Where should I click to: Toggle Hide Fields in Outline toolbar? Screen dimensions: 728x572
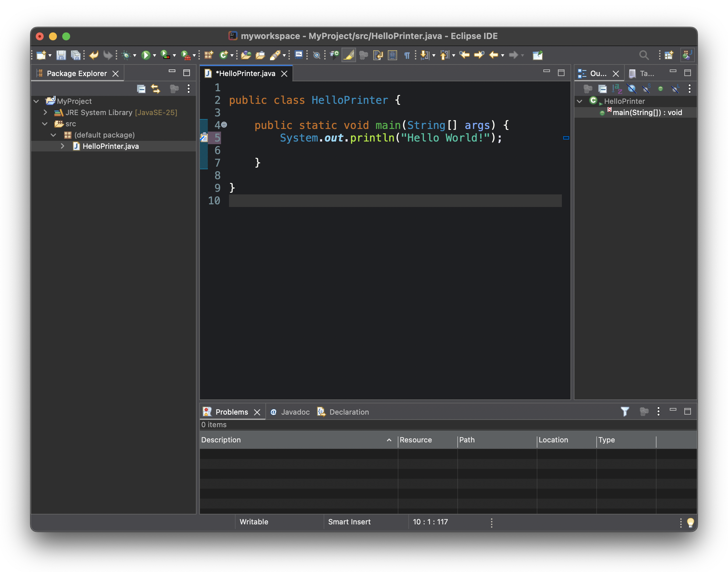(631, 89)
